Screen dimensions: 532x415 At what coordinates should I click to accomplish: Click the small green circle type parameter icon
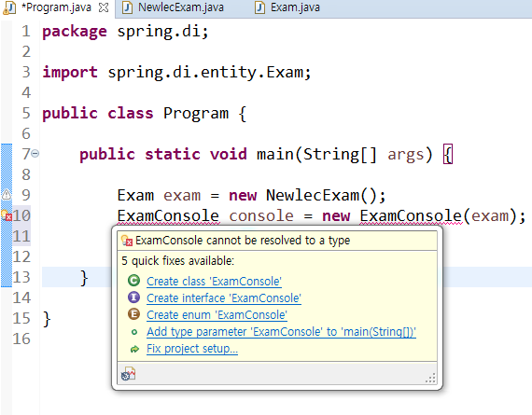click(x=134, y=332)
